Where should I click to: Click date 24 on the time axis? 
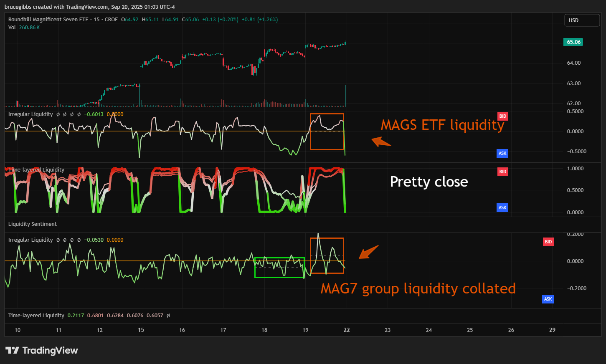coord(429,330)
